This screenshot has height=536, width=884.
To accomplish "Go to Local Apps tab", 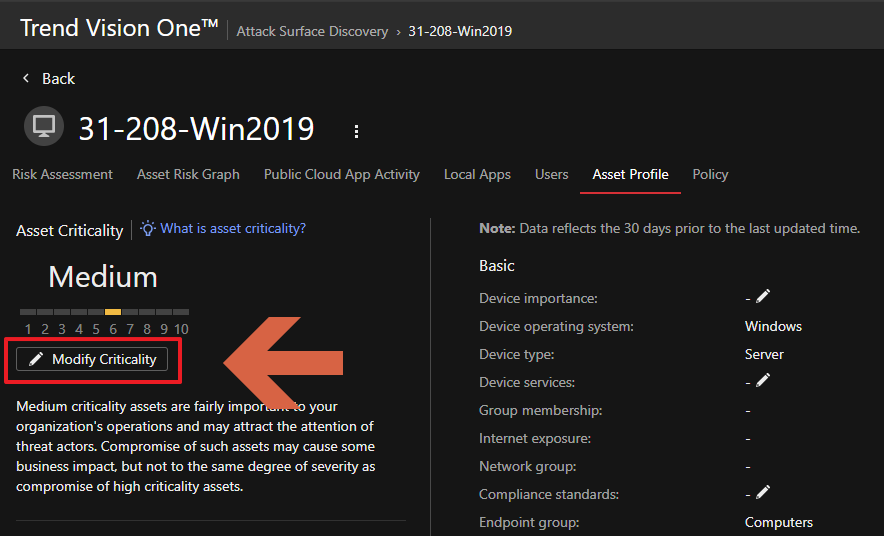I will 477,174.
